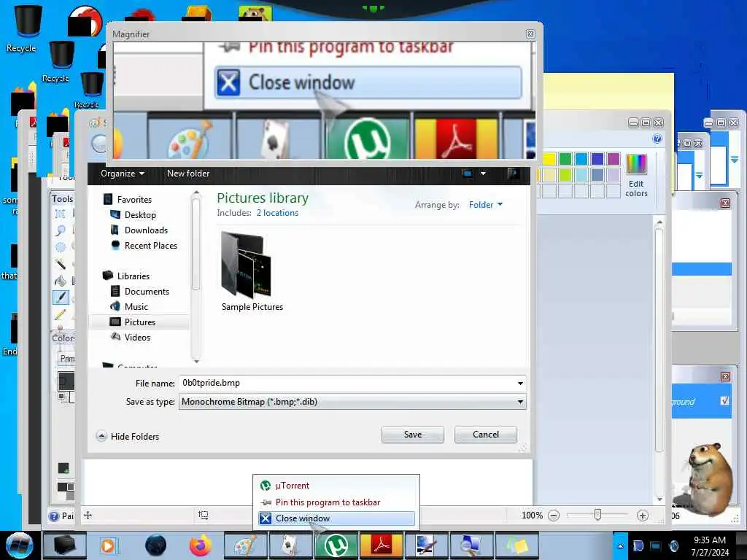Toggle the preview pane icon in Save dialog
The height and width of the screenshot is (560, 747).
(514, 174)
